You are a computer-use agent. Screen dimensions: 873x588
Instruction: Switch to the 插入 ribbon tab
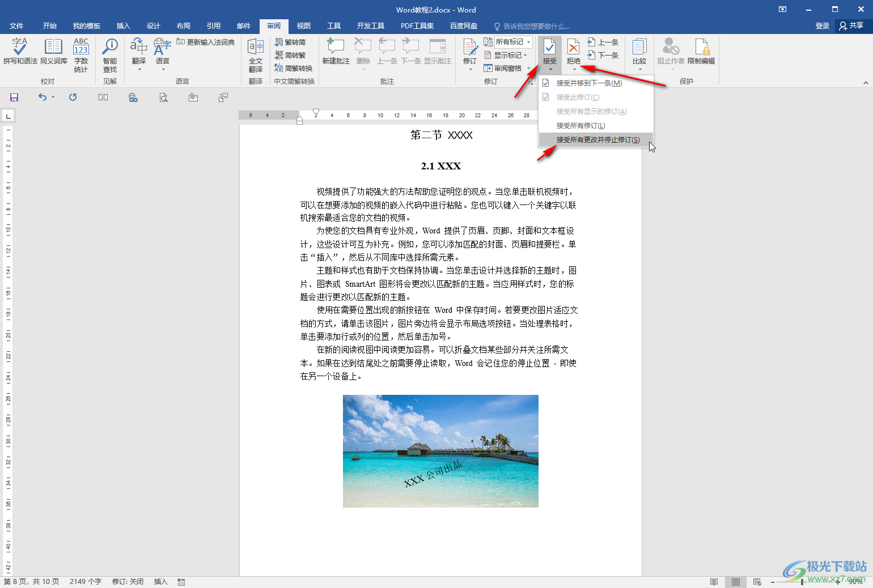pos(123,26)
